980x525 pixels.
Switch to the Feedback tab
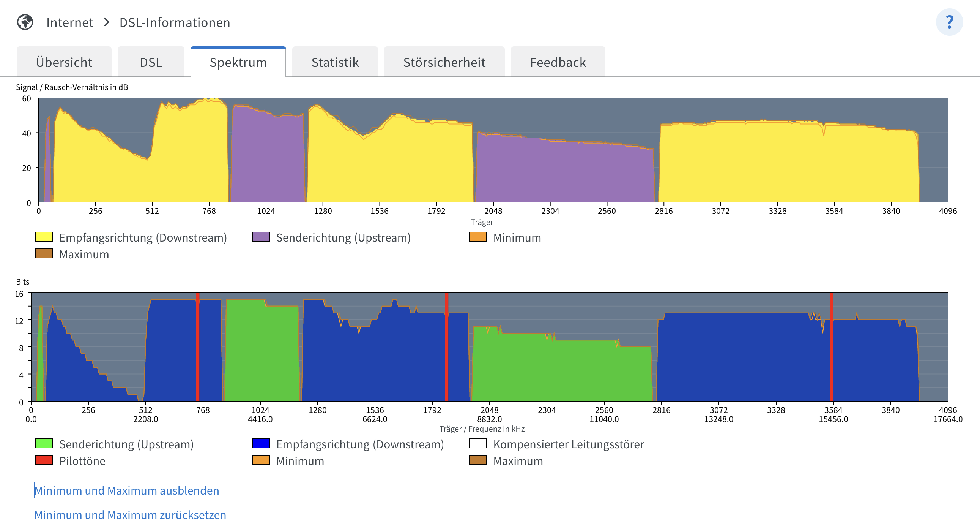[558, 62]
